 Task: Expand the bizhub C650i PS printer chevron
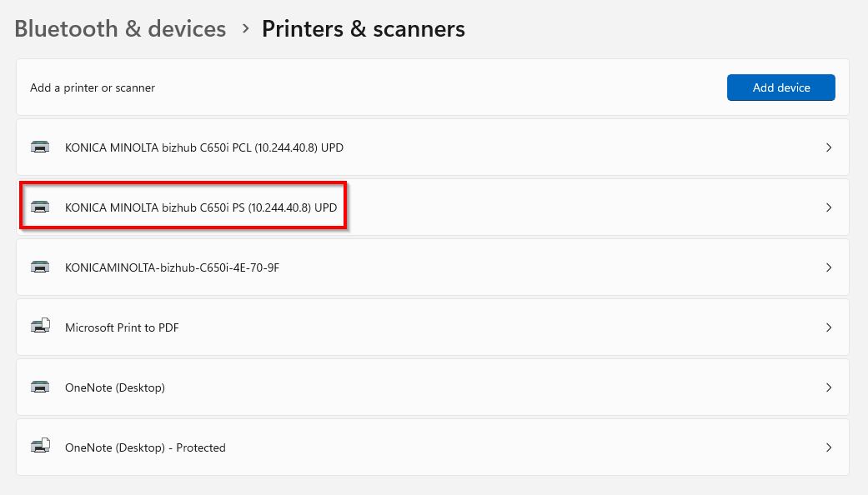pyautogui.click(x=828, y=207)
